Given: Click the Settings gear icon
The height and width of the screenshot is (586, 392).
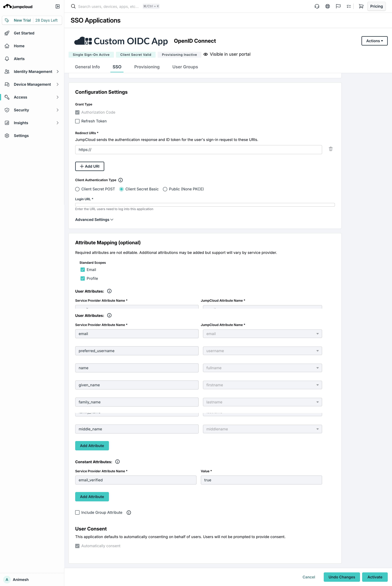Looking at the screenshot, I should coord(7,136).
